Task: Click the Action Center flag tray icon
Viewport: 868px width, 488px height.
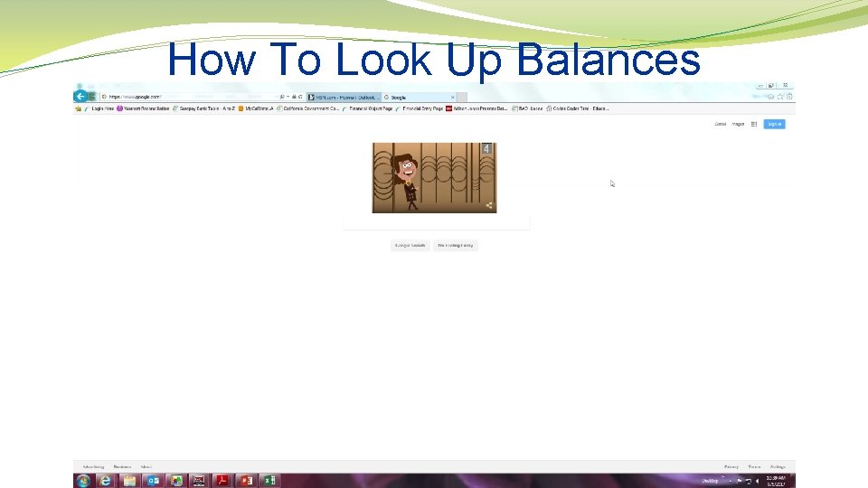Action: [739, 482]
